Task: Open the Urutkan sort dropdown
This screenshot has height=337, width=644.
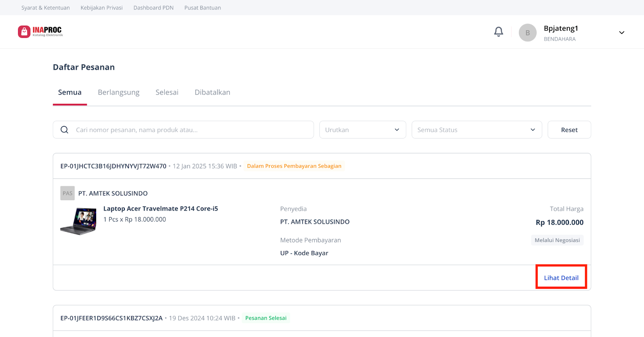Action: (363, 130)
